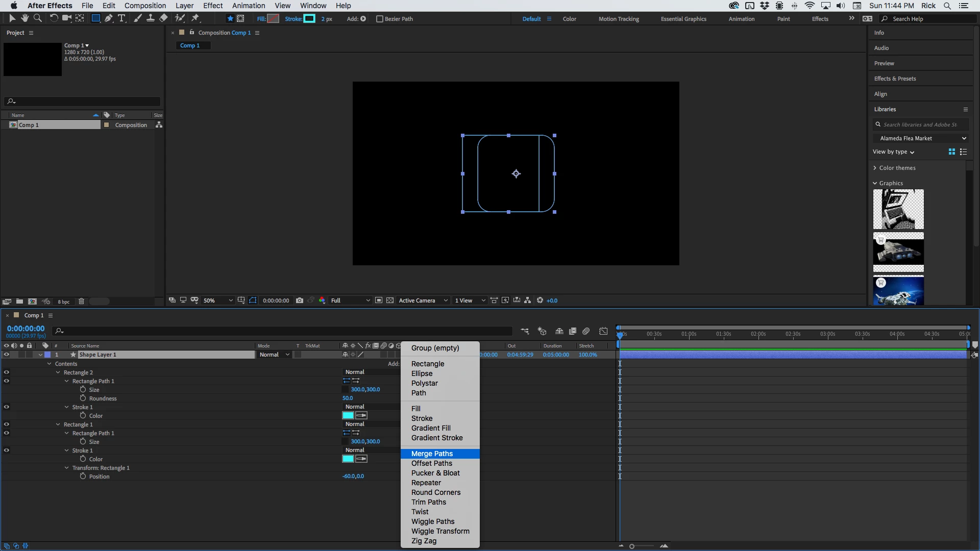Hide the Rectangle 2 group with its eye icon

7,372
